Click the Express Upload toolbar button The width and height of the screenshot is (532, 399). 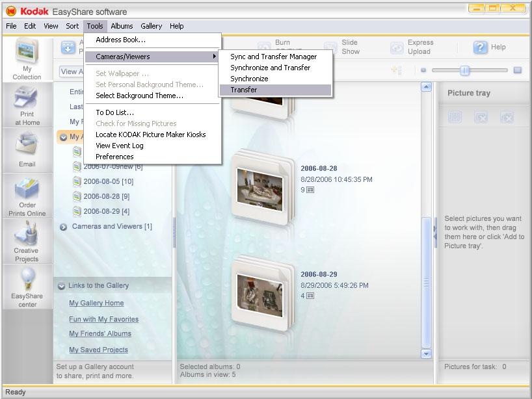(412, 47)
